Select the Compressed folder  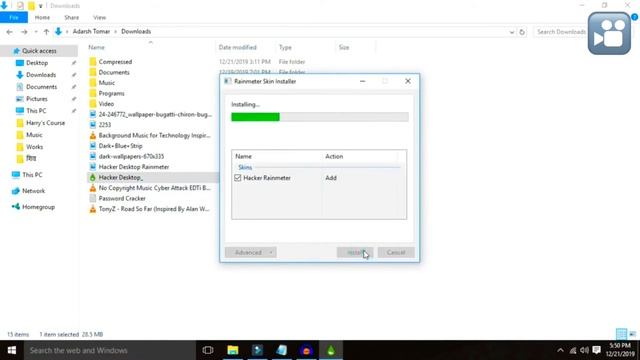115,62
